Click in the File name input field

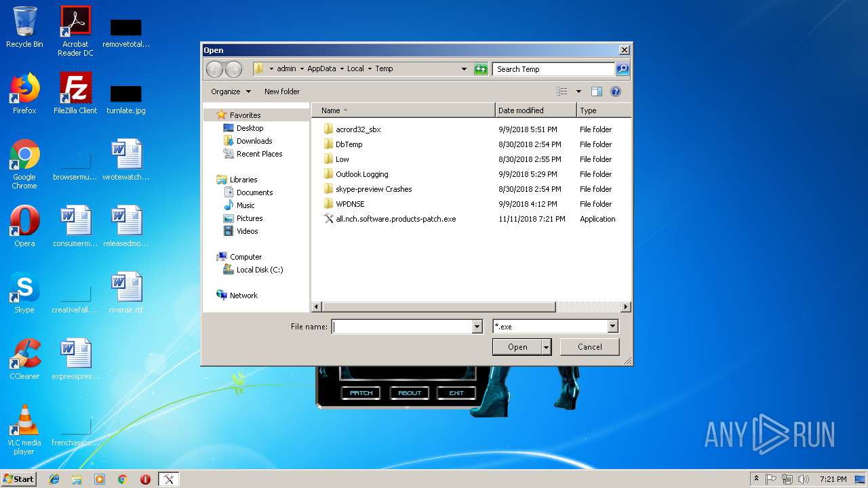[x=401, y=327]
